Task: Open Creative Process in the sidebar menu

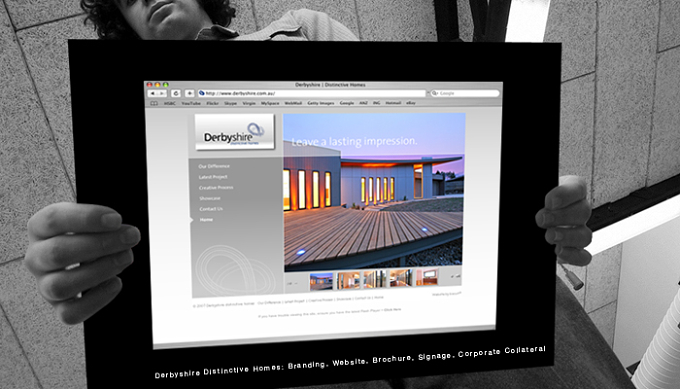Action: [x=216, y=188]
